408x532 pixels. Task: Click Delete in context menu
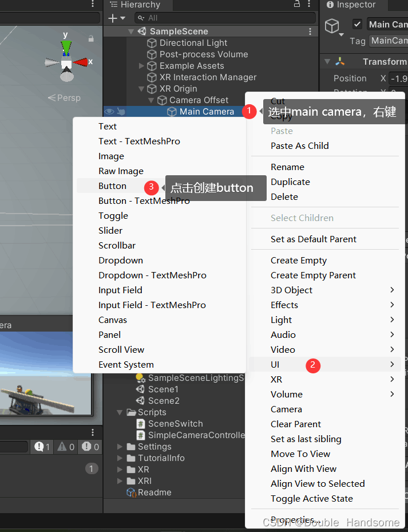pos(284,197)
